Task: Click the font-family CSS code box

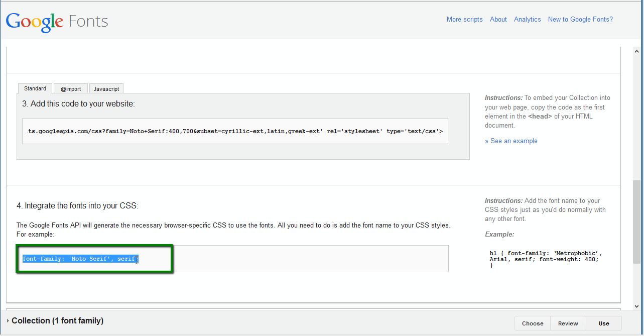Action: click(232, 259)
